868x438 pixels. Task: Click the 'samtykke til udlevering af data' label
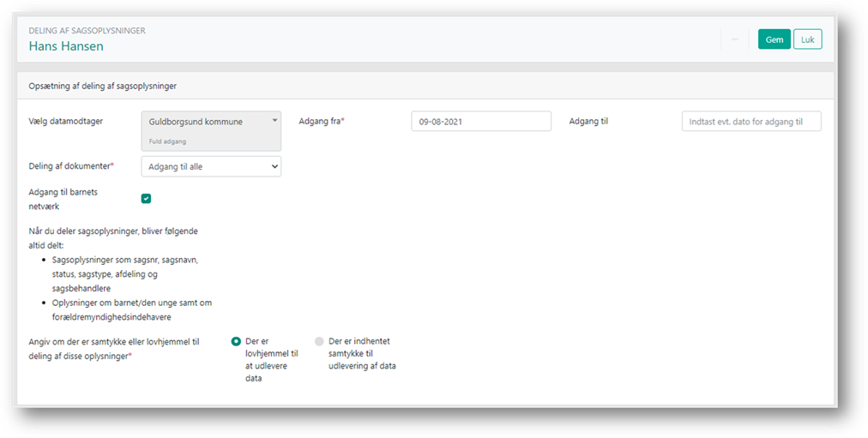point(361,353)
